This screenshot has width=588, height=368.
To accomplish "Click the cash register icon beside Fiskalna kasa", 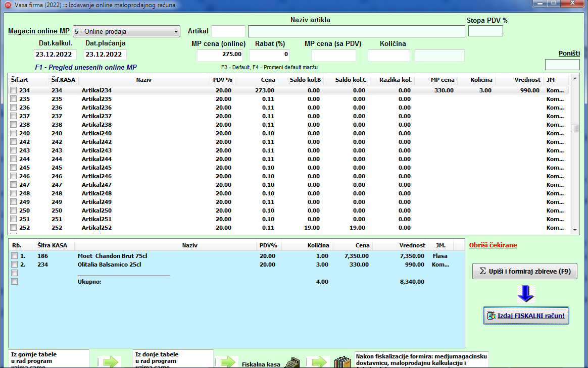I will 292,363.
